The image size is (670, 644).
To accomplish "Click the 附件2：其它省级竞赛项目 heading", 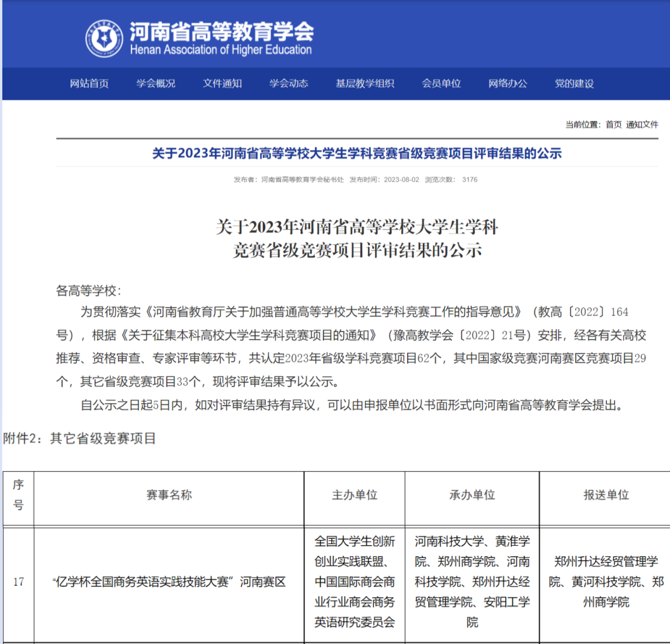I will pyautogui.click(x=80, y=438).
